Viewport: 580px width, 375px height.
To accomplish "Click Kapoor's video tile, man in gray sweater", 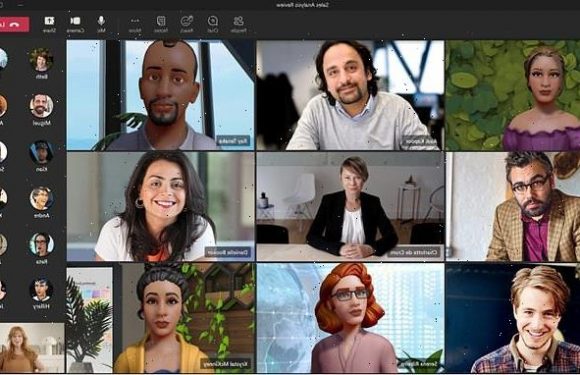I will [350, 95].
